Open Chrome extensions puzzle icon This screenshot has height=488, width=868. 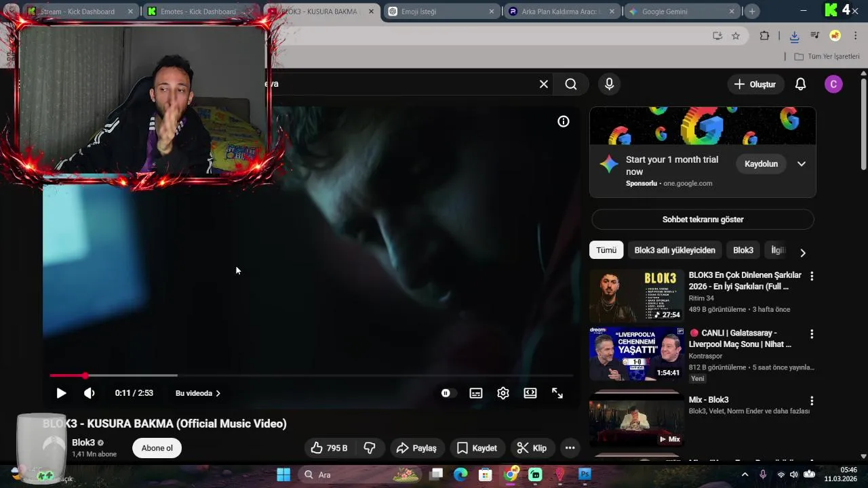[764, 36]
